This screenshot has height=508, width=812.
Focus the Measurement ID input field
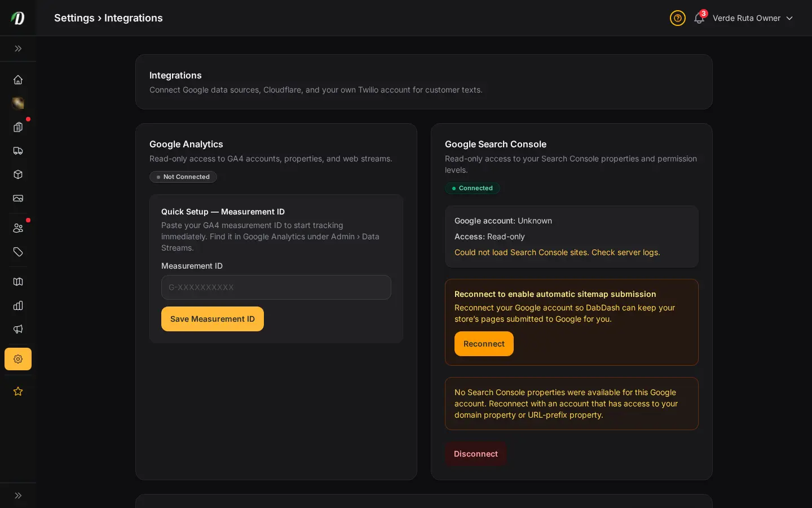click(x=276, y=287)
